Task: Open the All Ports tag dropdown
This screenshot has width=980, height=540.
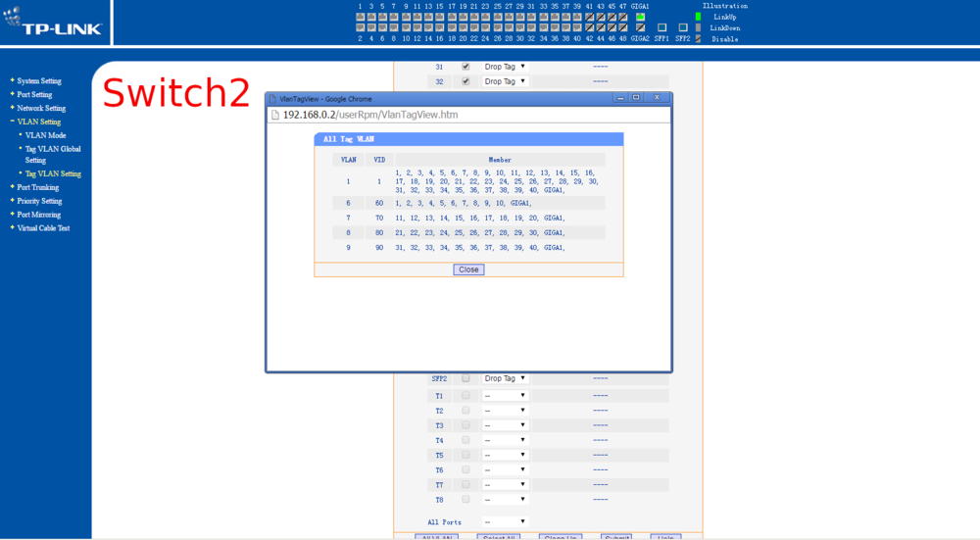Action: [x=505, y=522]
